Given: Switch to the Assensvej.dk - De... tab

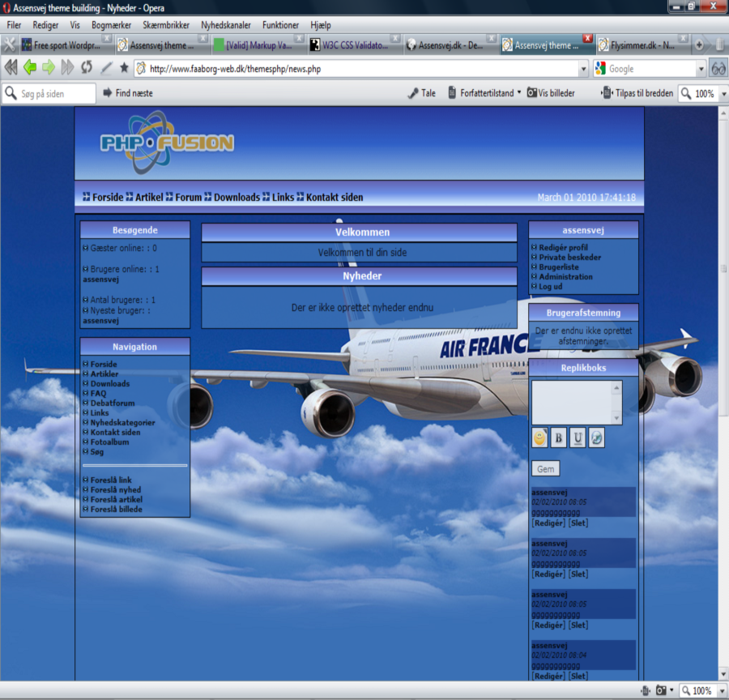Looking at the screenshot, I should (450, 45).
